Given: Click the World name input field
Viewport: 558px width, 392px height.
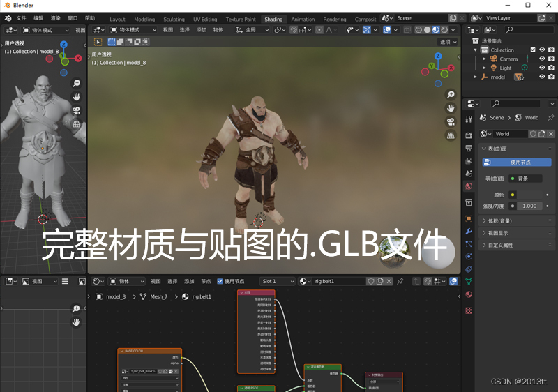Looking at the screenshot, I should click(511, 134).
